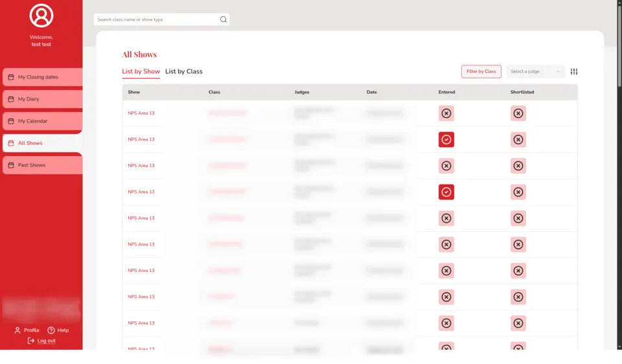Click the Class column header
The width and height of the screenshot is (622, 364).
214,92
